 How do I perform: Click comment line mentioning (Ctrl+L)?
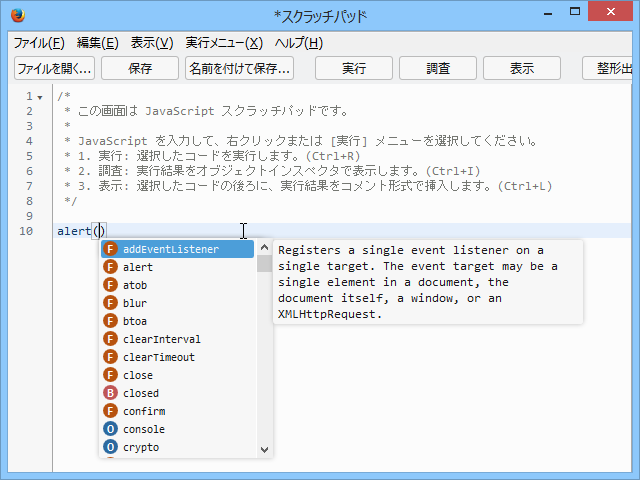(x=308, y=186)
